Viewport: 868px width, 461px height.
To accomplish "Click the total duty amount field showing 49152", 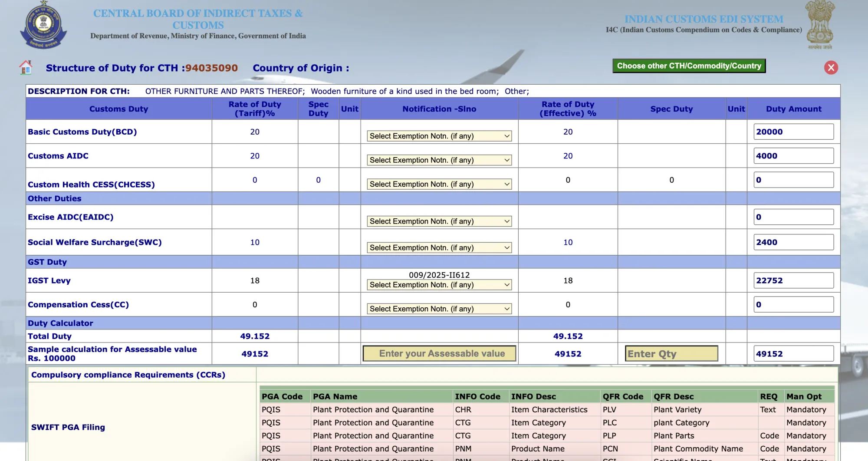I will (x=793, y=354).
